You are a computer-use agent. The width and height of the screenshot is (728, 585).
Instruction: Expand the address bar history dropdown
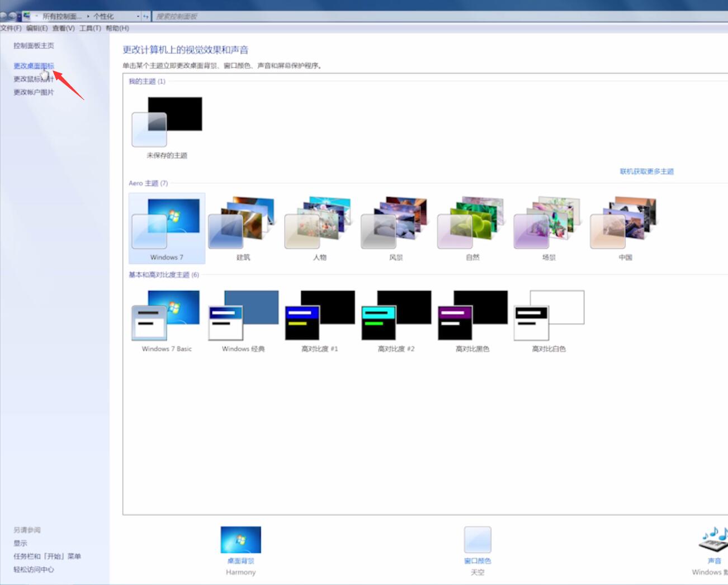pyautogui.click(x=138, y=16)
